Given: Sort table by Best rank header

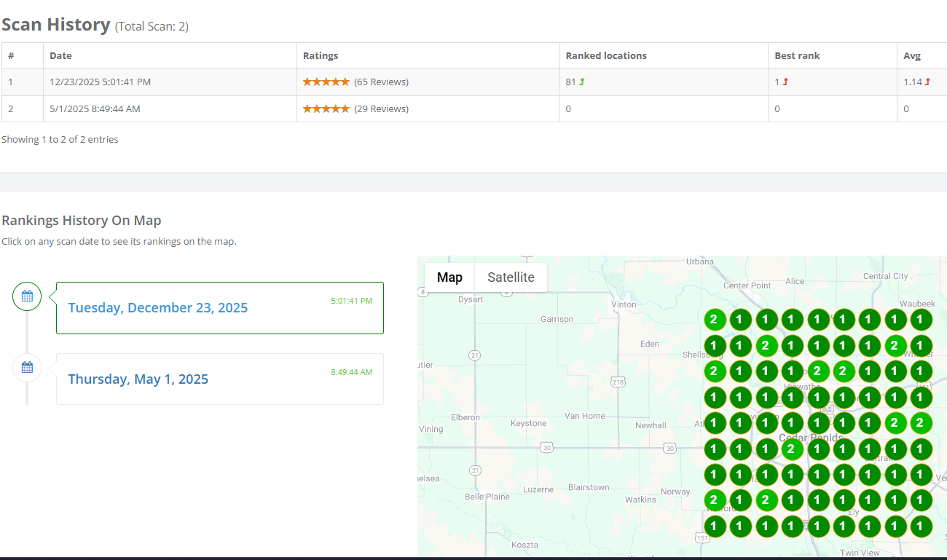Looking at the screenshot, I should 798,55.
